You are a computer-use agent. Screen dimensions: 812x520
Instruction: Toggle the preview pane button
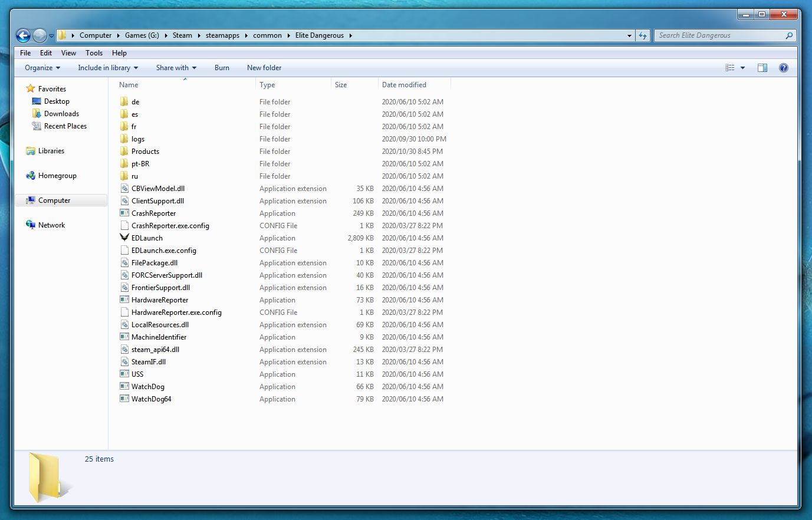point(762,68)
